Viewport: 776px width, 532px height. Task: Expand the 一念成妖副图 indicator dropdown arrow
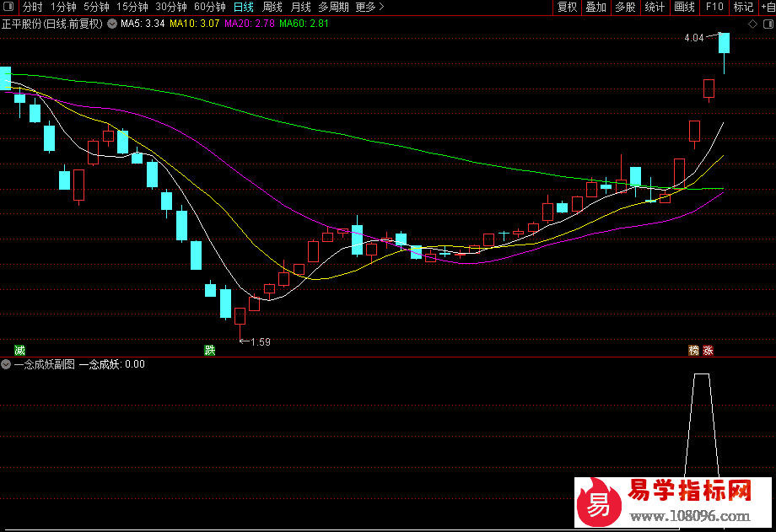point(6,364)
